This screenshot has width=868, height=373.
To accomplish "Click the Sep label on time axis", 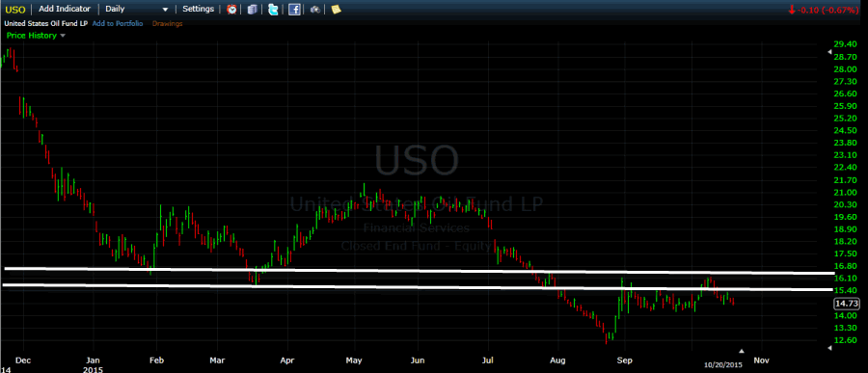I will pos(624,360).
